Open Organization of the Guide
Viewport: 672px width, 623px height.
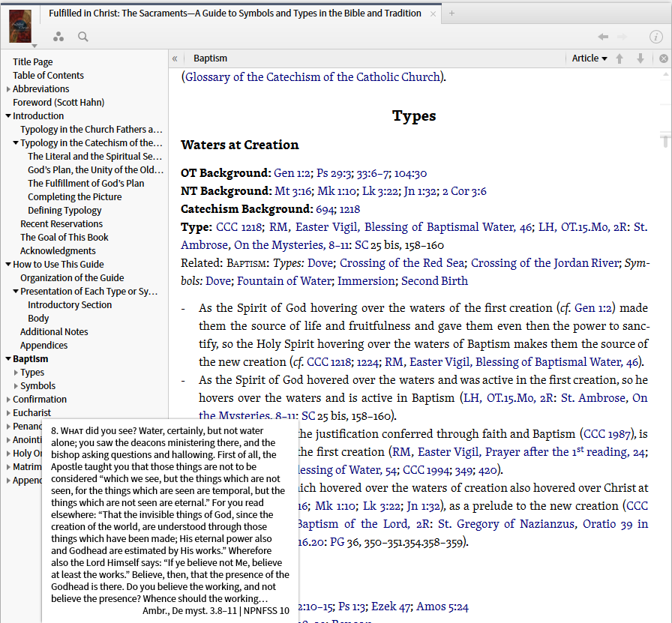[x=72, y=277]
